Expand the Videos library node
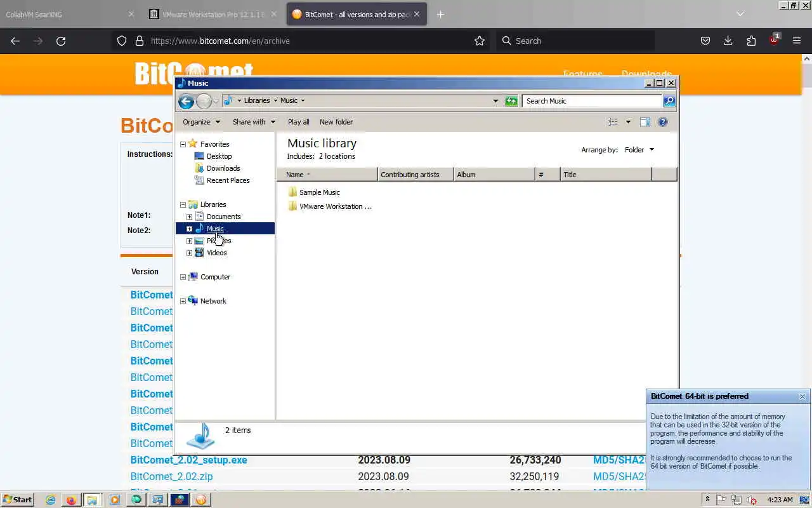Screen dimensions: 812x508 tap(189, 253)
